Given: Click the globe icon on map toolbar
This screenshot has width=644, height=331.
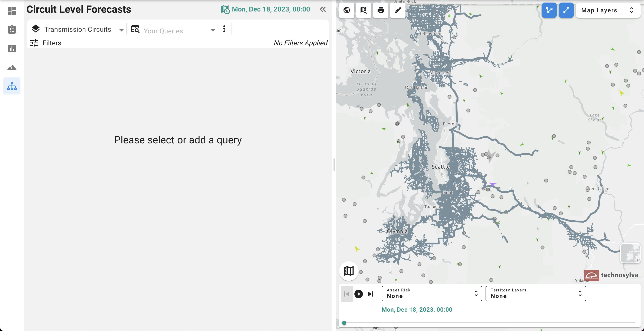Looking at the screenshot, I should click(x=346, y=10).
